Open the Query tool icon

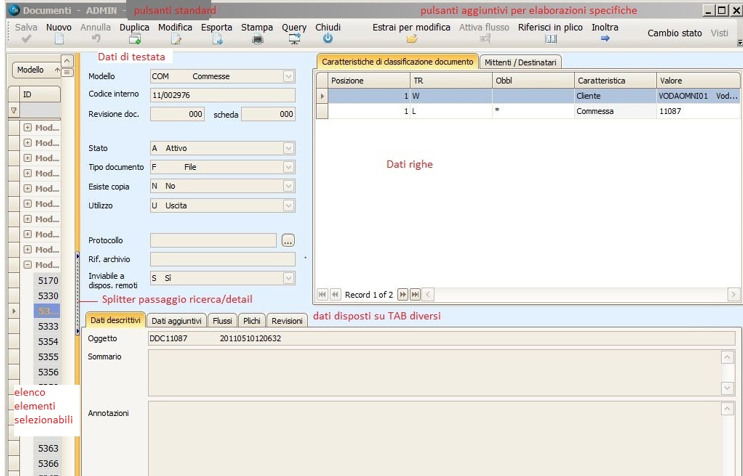(294, 39)
